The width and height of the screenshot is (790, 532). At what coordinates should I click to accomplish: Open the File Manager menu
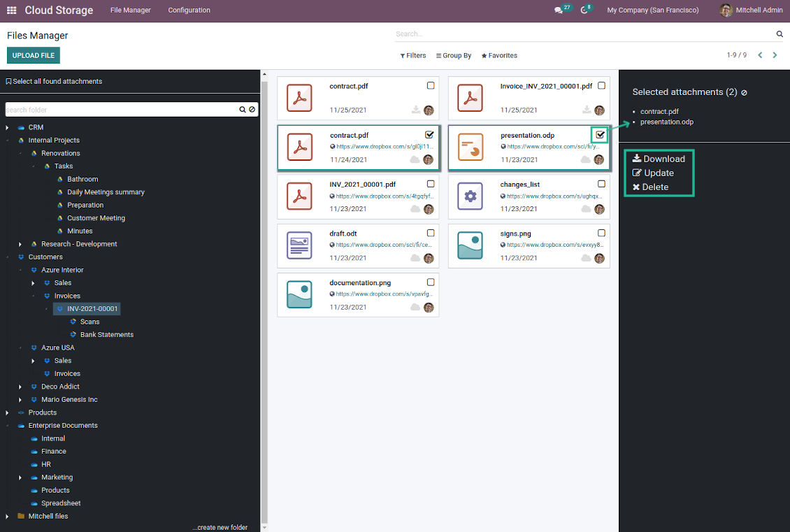(x=131, y=10)
